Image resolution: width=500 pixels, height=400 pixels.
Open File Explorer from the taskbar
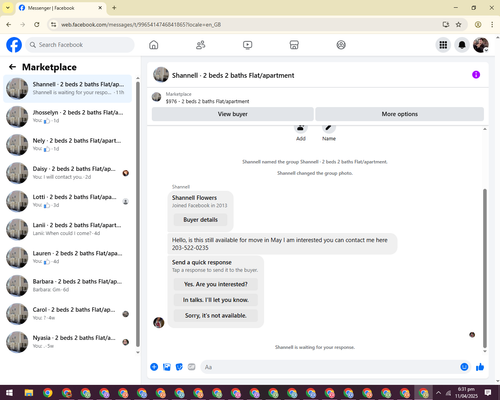[x=29, y=393]
